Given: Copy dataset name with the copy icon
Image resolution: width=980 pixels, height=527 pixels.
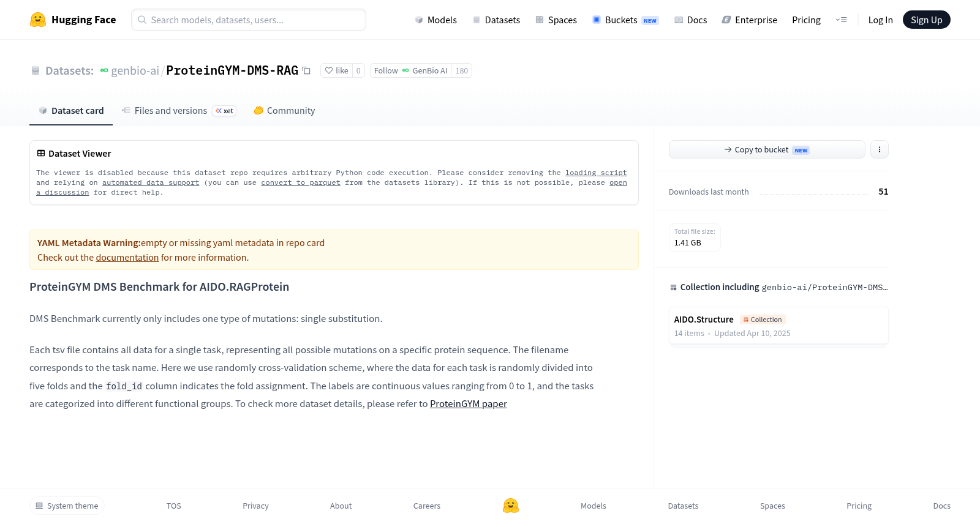Looking at the screenshot, I should 306,71.
